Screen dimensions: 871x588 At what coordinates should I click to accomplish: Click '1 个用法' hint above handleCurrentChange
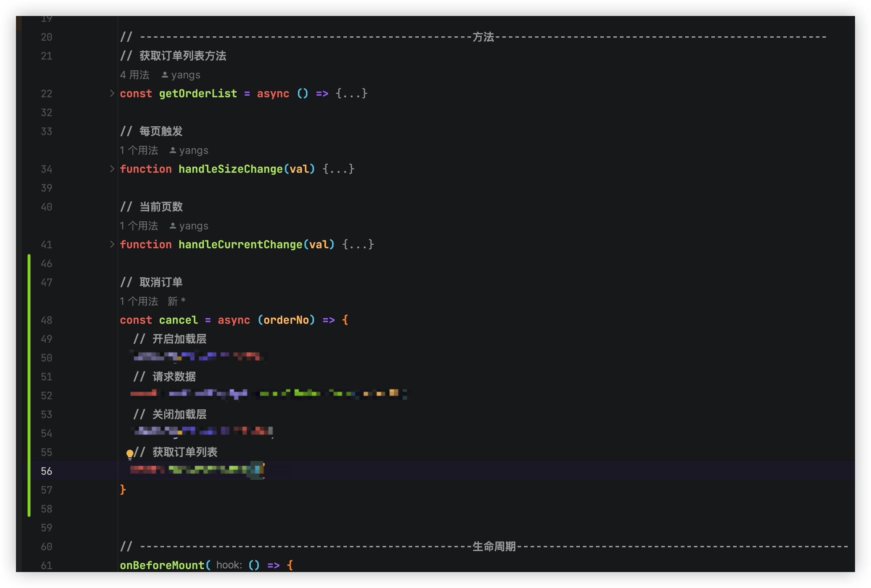[x=139, y=225]
